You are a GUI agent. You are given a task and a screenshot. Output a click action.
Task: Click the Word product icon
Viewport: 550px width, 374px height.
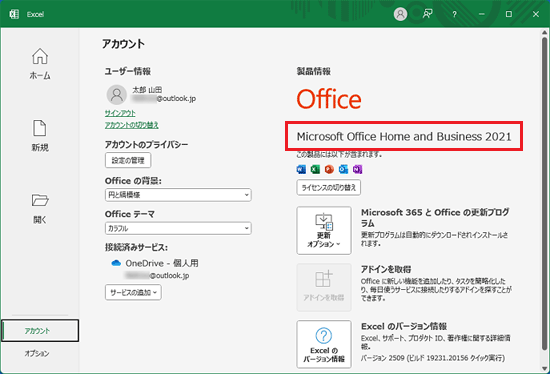[301, 169]
